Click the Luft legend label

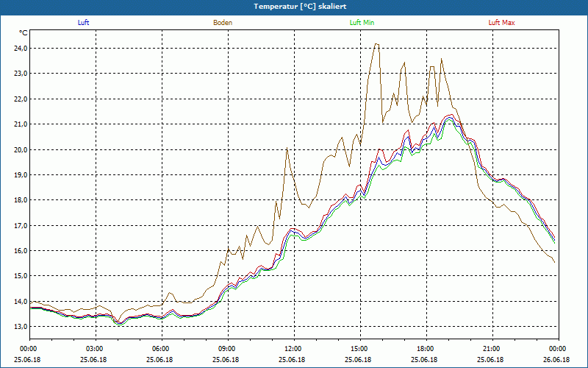(x=84, y=23)
